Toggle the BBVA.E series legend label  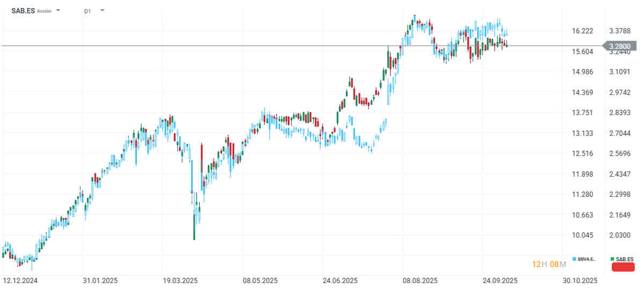click(x=587, y=259)
